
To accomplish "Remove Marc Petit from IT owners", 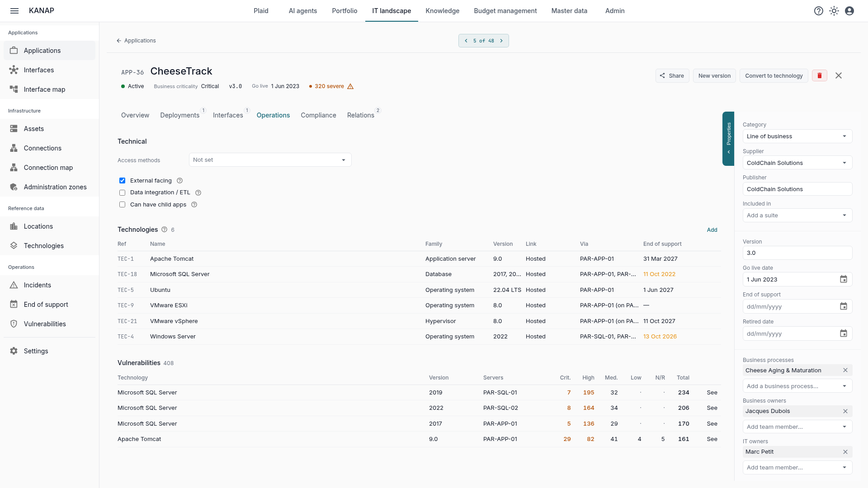I will [845, 452].
